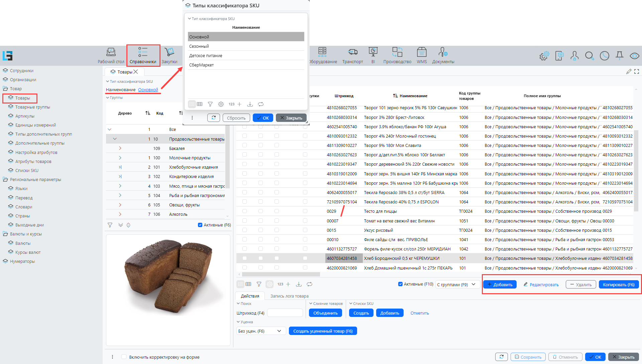Open Товарные группы in left sidebar
The image size is (642, 364).
coord(32,107)
